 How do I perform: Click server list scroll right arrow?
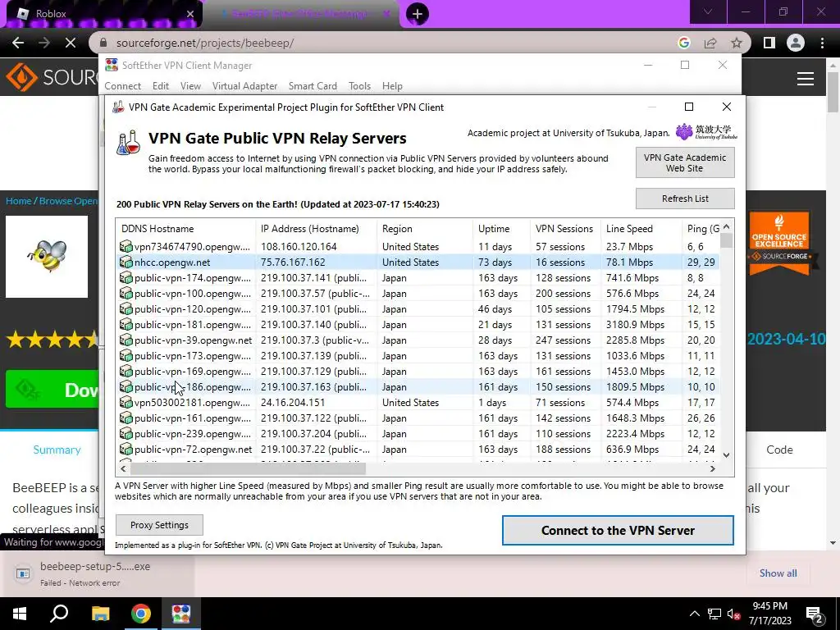tap(713, 468)
